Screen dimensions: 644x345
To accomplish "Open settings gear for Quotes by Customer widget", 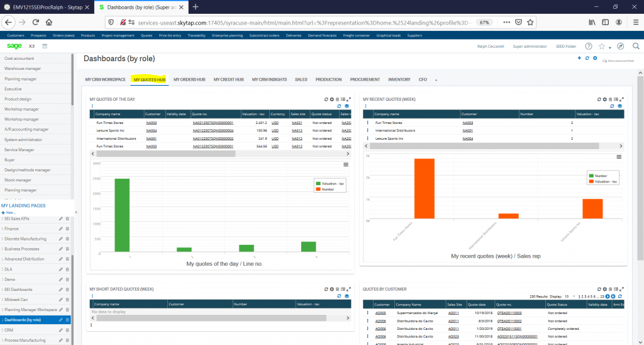I will (604, 289).
